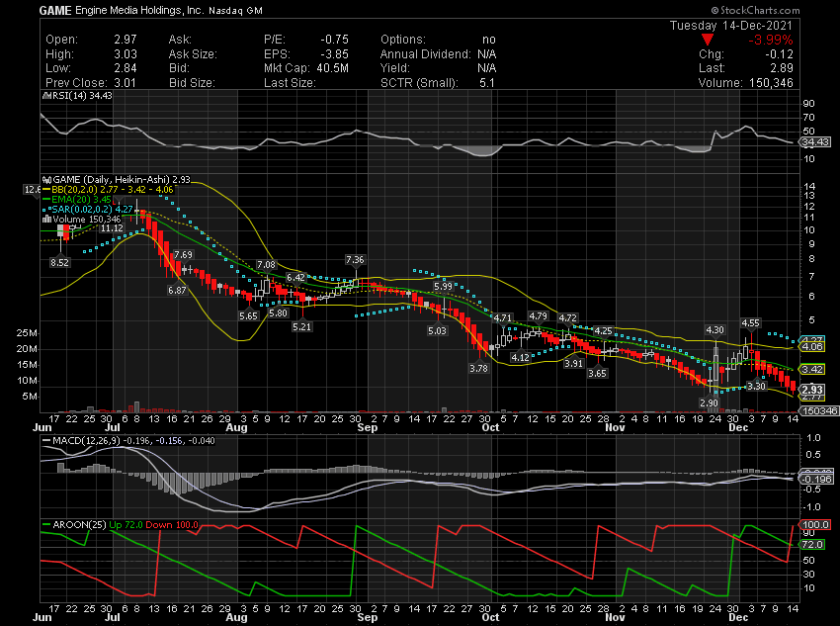Click the candlestick icon beside GAME legend
This screenshot has width=840, height=626.
[x=46, y=180]
